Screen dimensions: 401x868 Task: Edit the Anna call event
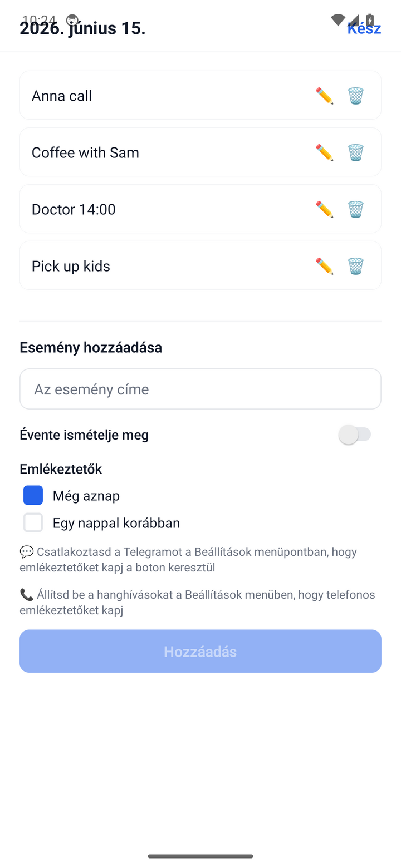[324, 96]
